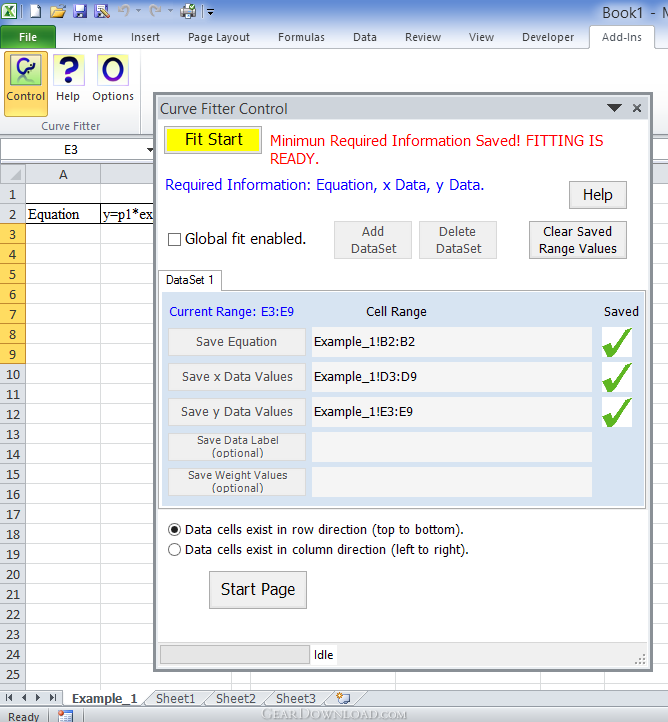The height and width of the screenshot is (722, 668).
Task: Create a new workbook from quick access toolbar
Action: 36,11
